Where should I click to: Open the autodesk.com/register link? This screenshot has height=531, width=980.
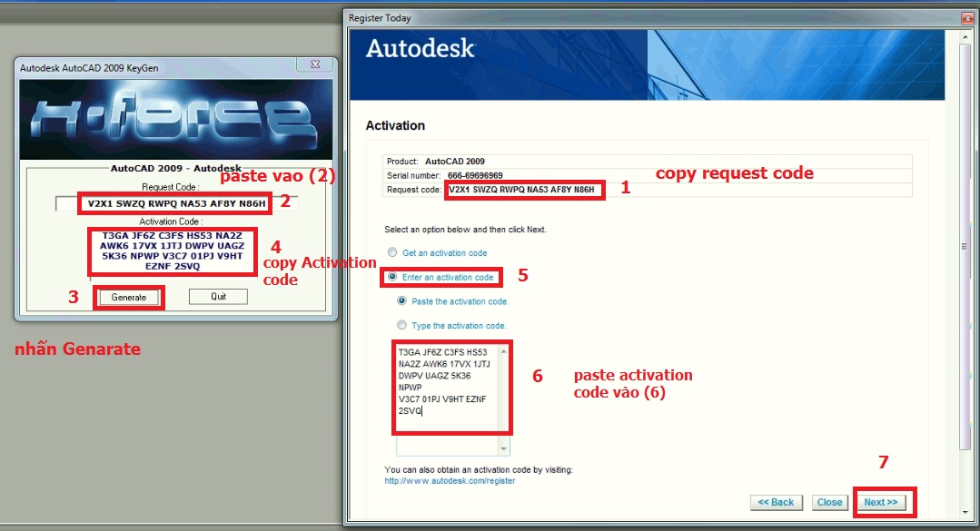pos(450,480)
